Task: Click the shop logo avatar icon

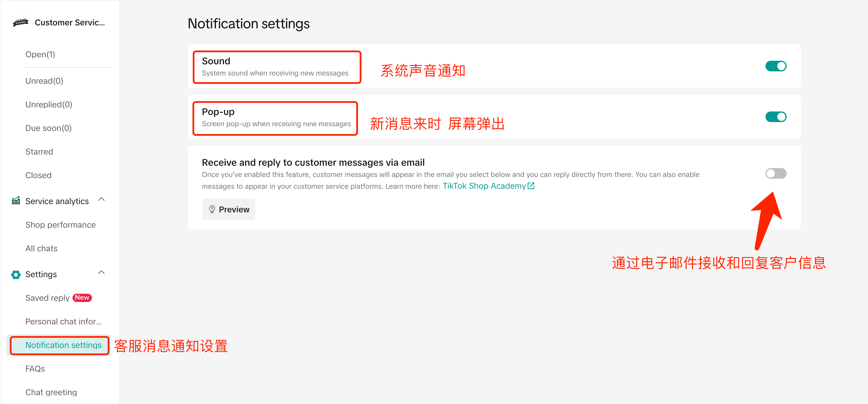Action: [21, 23]
